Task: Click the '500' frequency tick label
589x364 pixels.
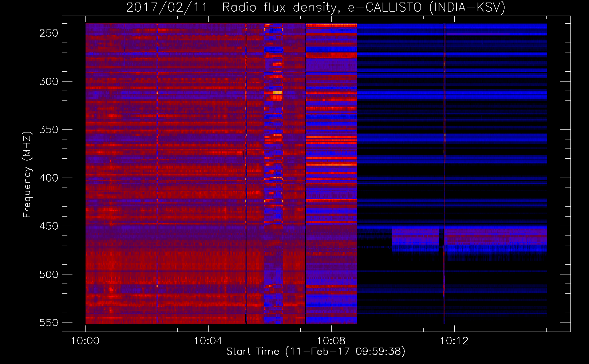Action: [x=49, y=274]
